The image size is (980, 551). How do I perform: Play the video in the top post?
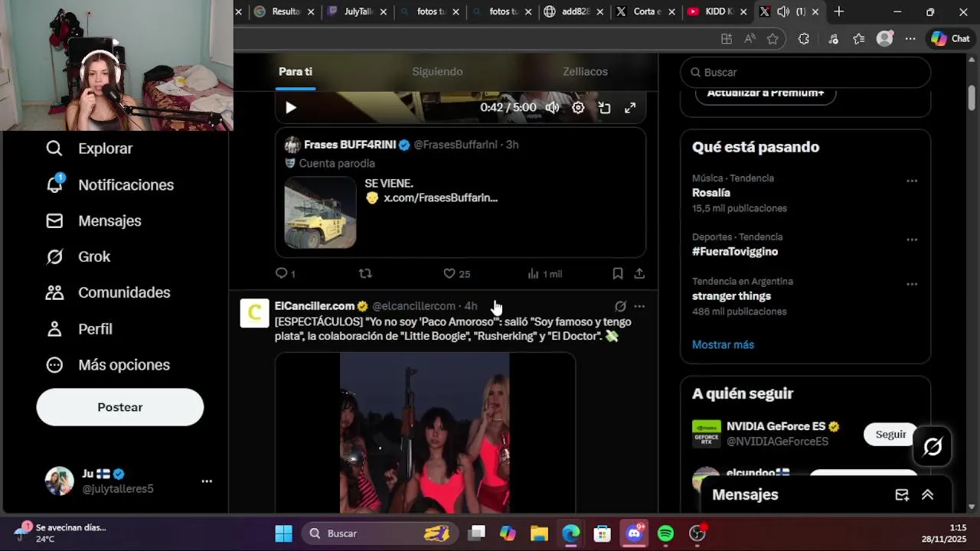coord(291,108)
